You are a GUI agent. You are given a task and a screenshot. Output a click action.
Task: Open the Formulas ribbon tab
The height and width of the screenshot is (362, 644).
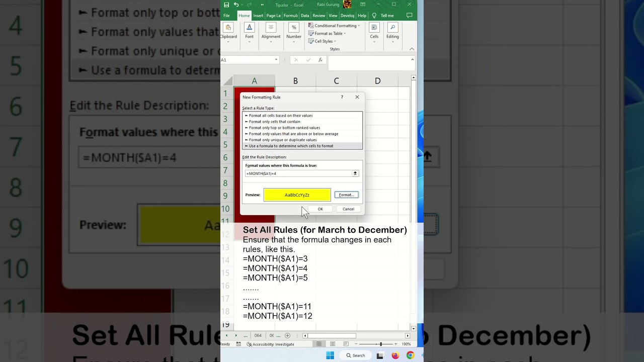tap(291, 16)
